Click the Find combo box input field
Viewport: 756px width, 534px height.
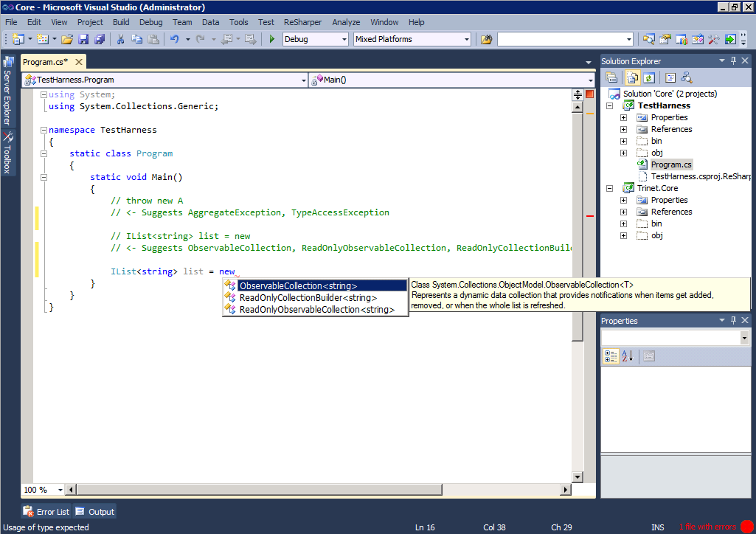pyautogui.click(x=562, y=40)
